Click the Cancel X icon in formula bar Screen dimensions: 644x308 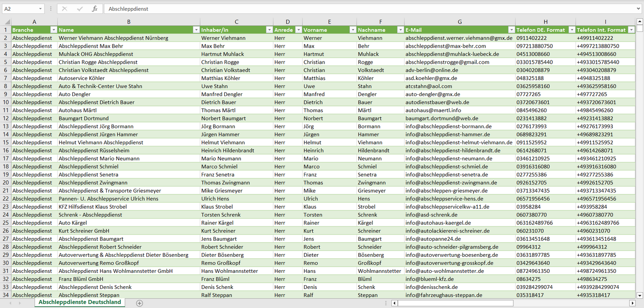point(65,9)
